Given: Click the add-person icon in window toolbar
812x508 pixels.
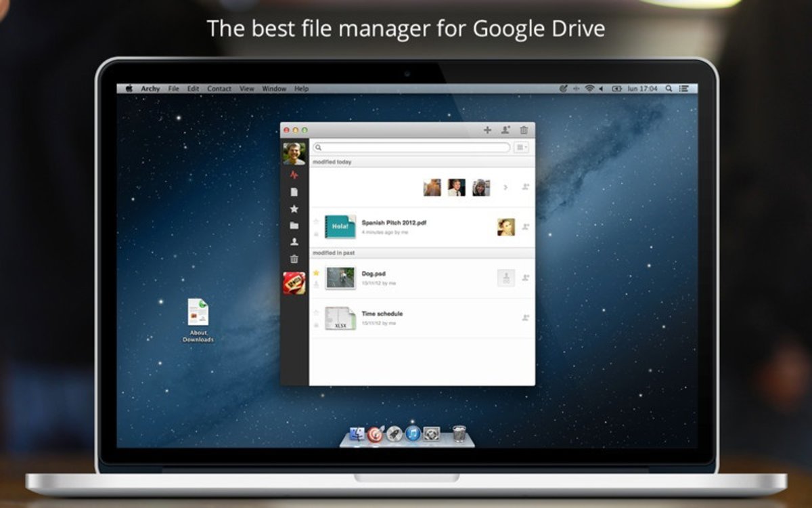Looking at the screenshot, I should [505, 130].
